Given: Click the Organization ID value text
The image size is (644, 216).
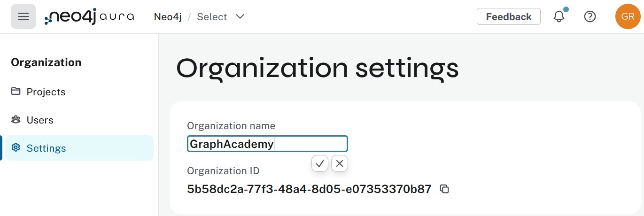Looking at the screenshot, I should 309,189.
